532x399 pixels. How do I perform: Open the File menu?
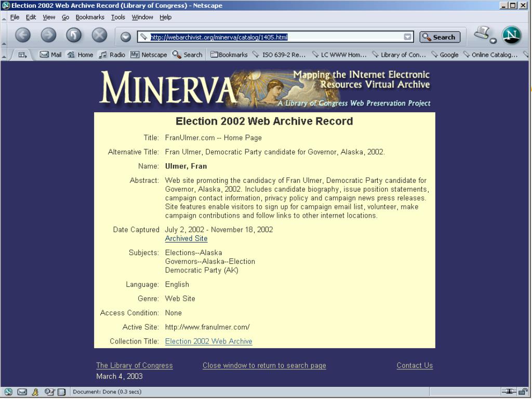coord(15,17)
